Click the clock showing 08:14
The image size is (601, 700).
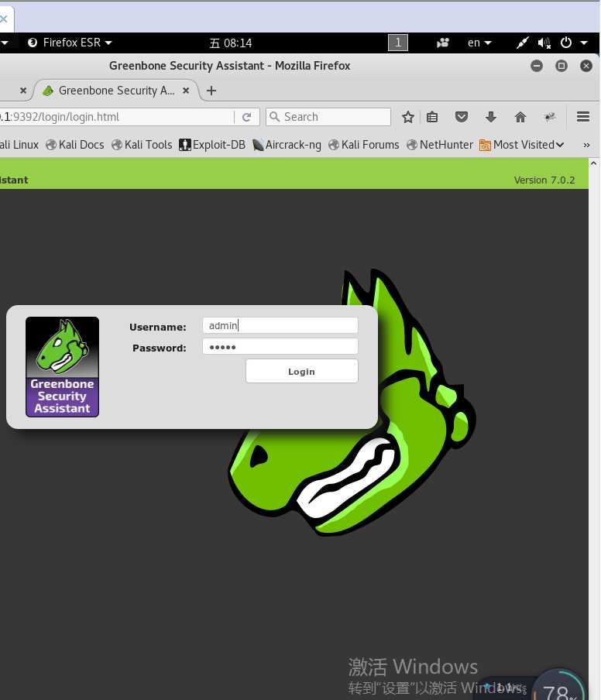pos(231,43)
